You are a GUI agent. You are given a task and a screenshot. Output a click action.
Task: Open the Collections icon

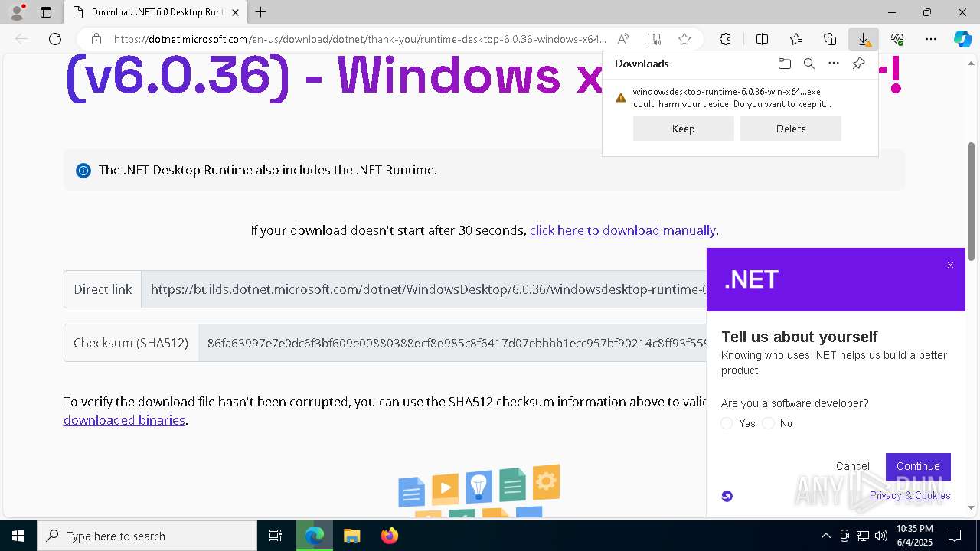pos(830,39)
